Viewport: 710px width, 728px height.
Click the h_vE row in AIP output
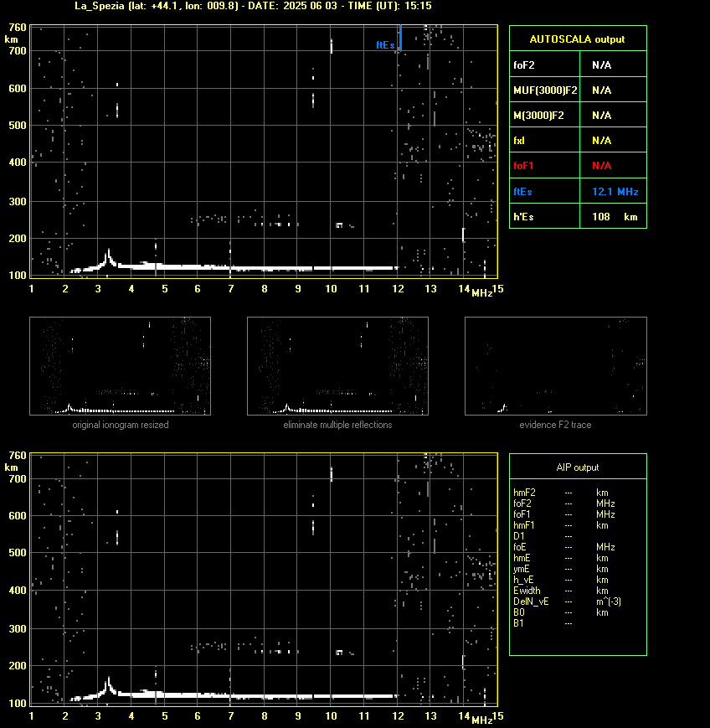[561, 580]
